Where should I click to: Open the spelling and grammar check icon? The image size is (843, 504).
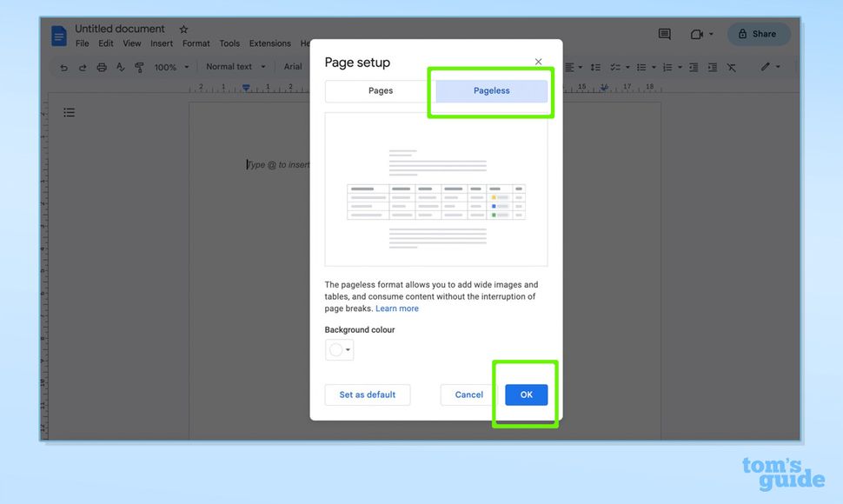[121, 67]
